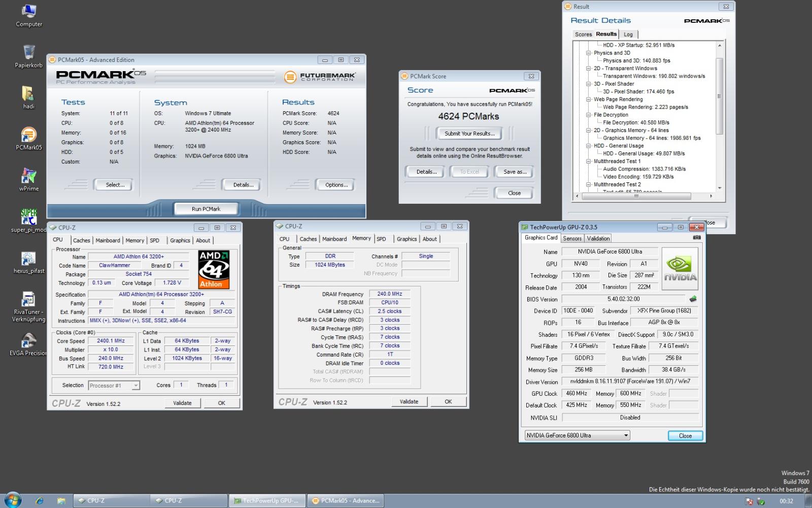Click CPU-Z Core Speed value 2400.1 MHz
Viewport: 812px width, 508px height.
[111, 341]
